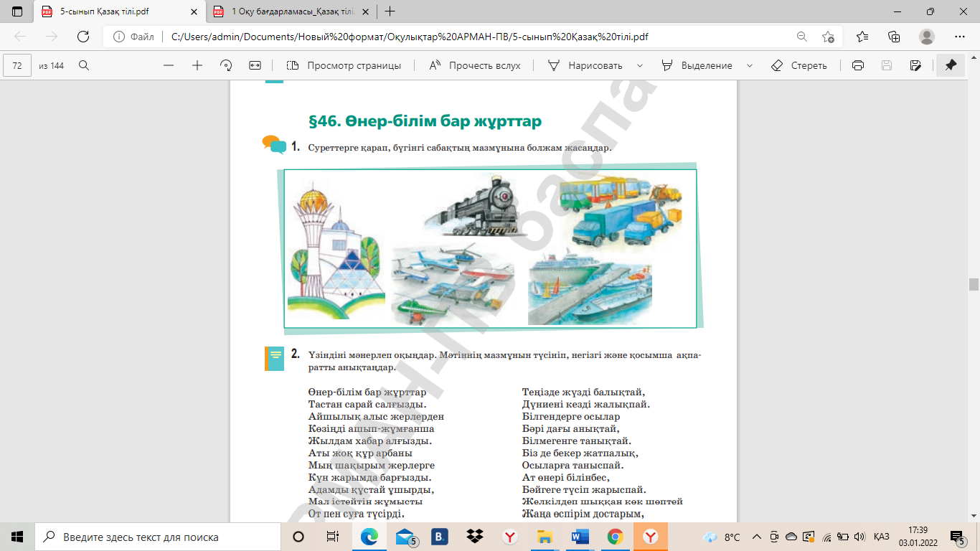Open Google Chrome from the taskbar
Screen dimensions: 980x551
click(615, 537)
